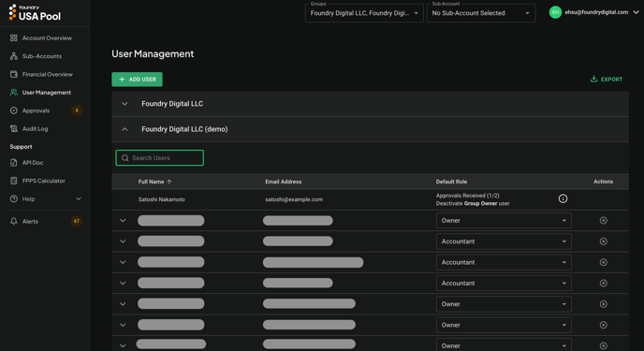Click the ADD USER button
This screenshot has width=644, height=351.
(138, 80)
